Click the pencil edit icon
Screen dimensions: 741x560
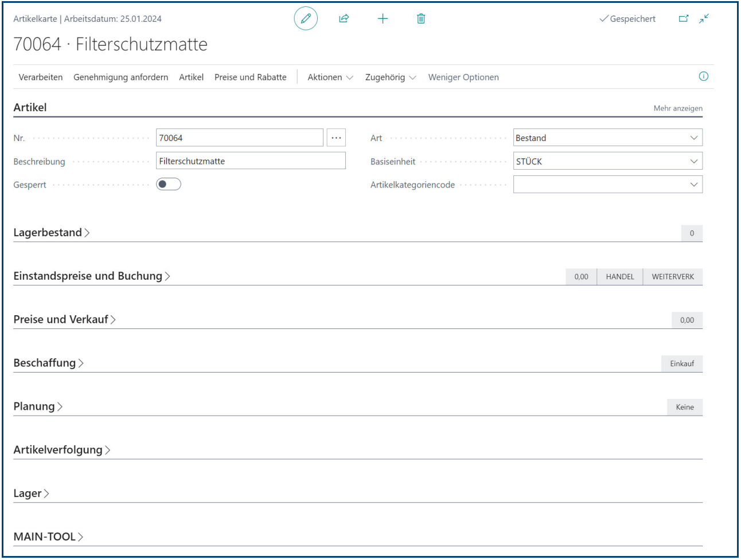click(306, 18)
